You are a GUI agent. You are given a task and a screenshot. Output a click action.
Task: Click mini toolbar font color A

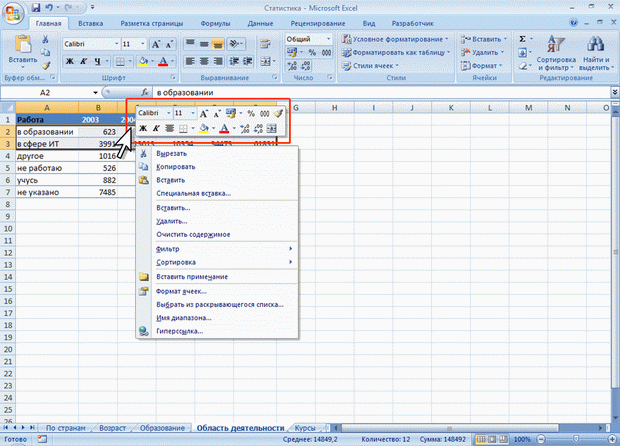[224, 128]
